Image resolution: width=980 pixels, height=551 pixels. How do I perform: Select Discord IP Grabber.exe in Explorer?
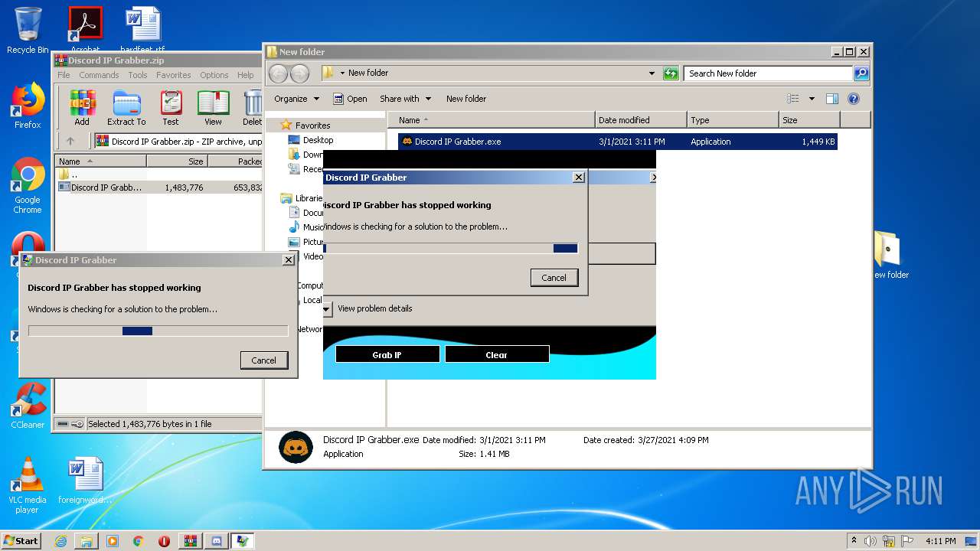pos(617,142)
